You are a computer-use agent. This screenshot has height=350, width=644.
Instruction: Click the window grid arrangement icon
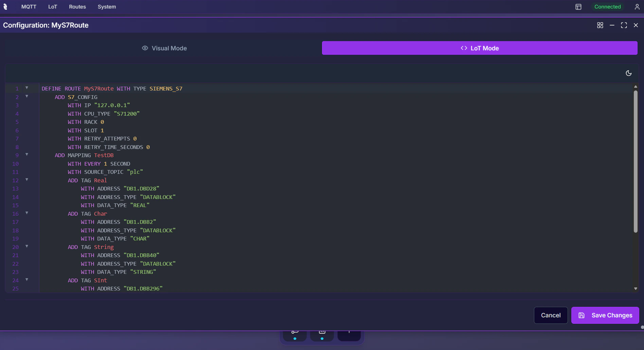click(x=600, y=25)
